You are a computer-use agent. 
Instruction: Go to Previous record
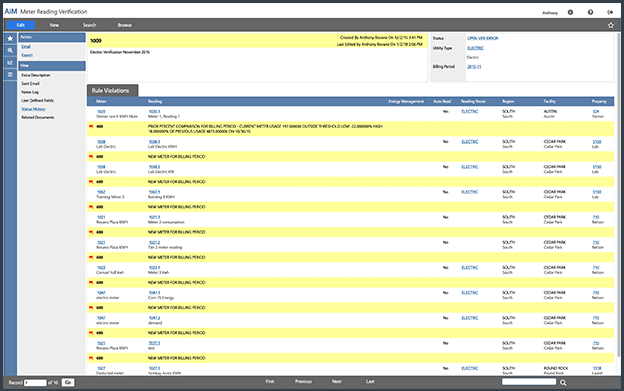pos(303,381)
